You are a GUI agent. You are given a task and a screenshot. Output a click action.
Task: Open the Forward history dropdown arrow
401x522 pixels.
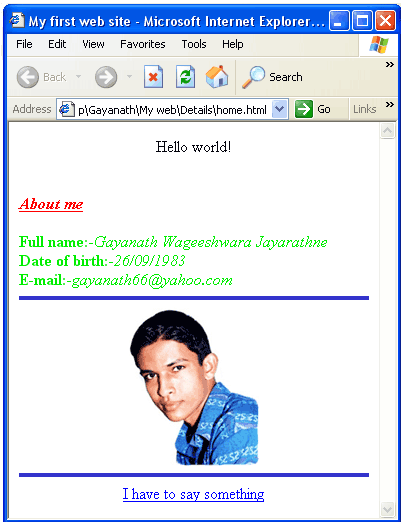[129, 77]
